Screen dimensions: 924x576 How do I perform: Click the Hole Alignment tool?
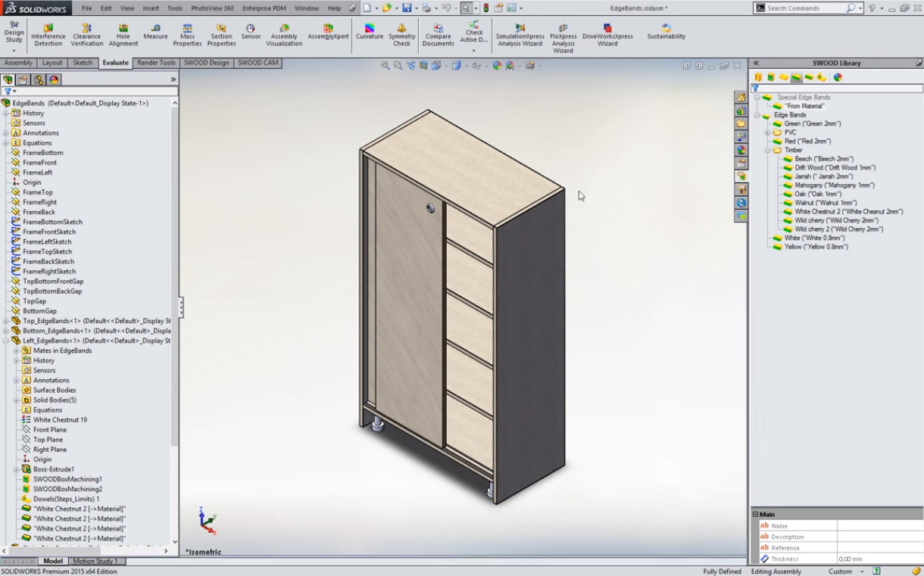tap(123, 34)
